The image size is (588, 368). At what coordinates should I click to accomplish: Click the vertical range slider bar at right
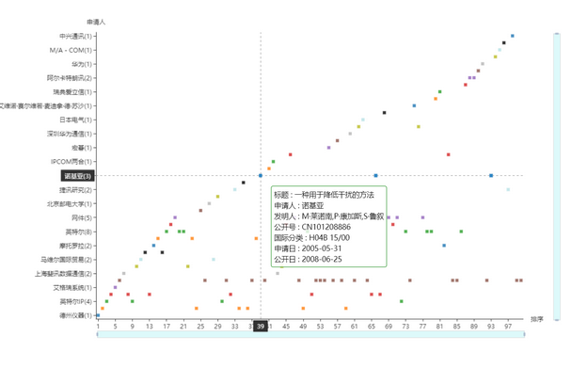point(557,176)
